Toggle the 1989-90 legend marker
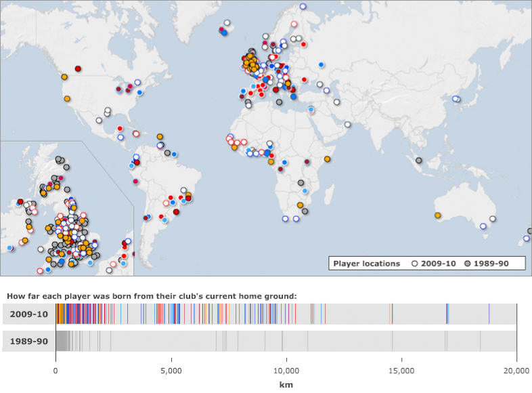 [x=467, y=264]
